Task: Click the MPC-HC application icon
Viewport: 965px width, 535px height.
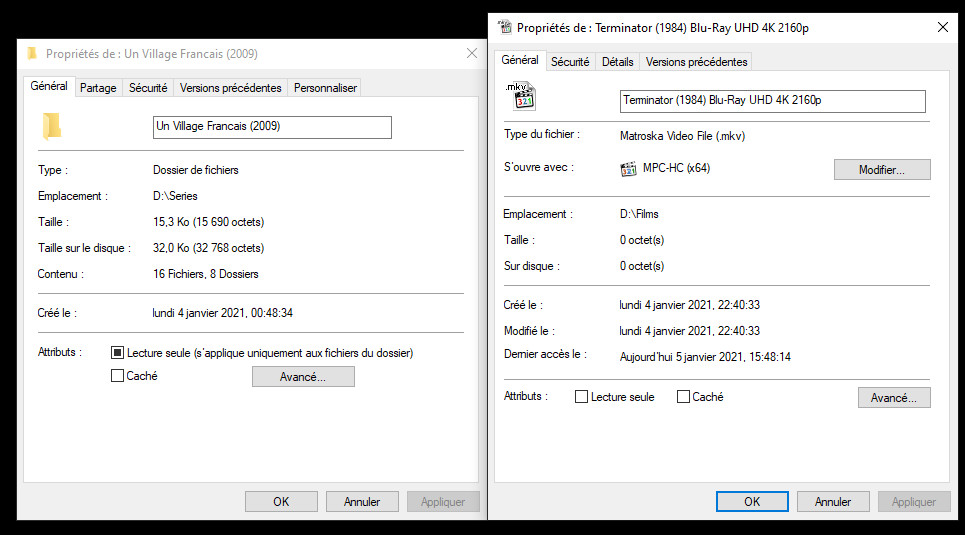Action: coord(628,169)
